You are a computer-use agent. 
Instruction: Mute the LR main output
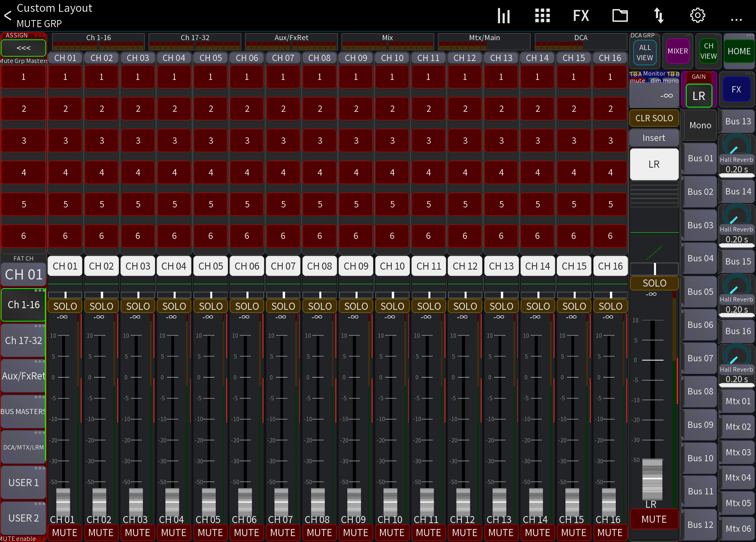tap(654, 519)
